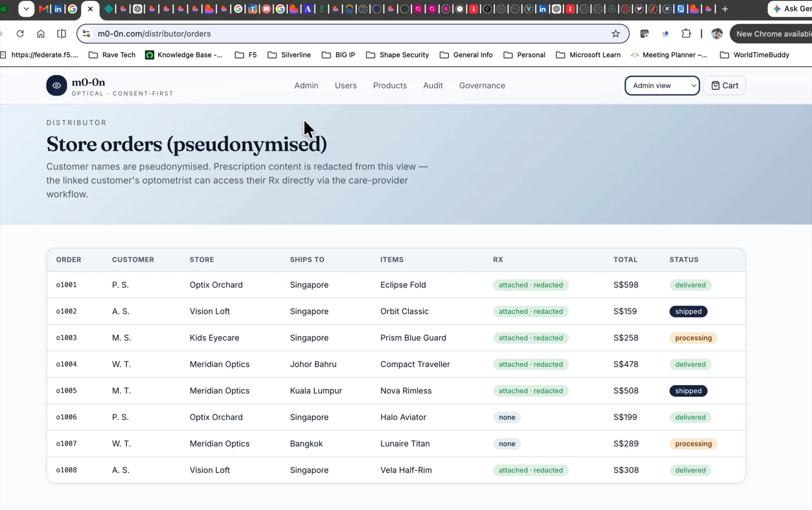Open the WorldTimeBuddy bookmark folder
Image resolution: width=812 pixels, height=510 pixels.
[755, 55]
